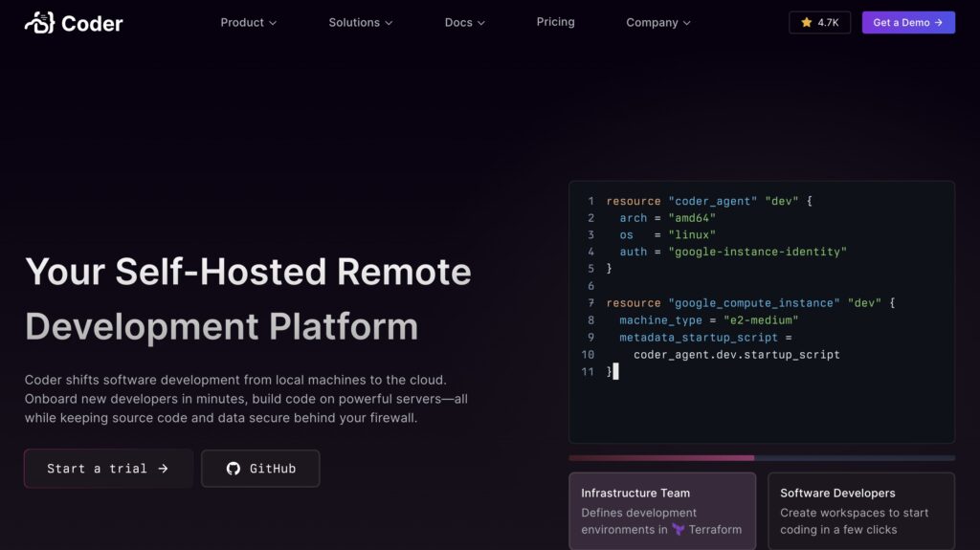Expand the Product chevron arrow
980x550 pixels.
click(273, 23)
